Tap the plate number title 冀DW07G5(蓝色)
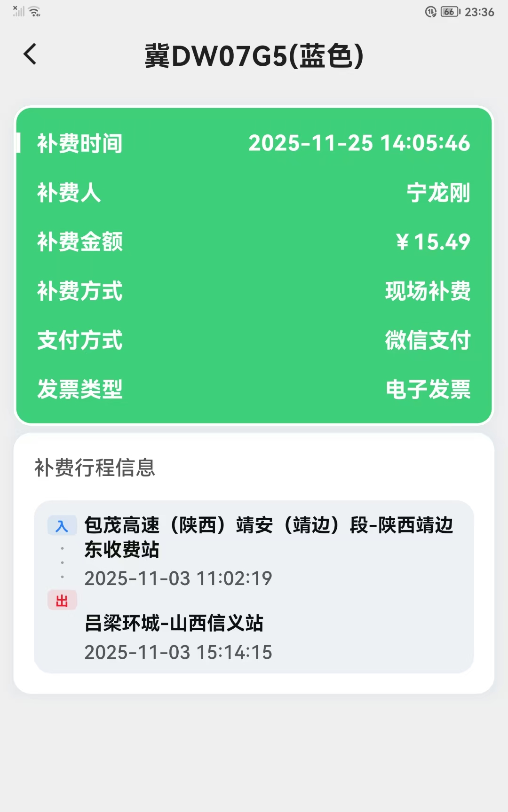This screenshot has height=812, width=508. coord(254,56)
